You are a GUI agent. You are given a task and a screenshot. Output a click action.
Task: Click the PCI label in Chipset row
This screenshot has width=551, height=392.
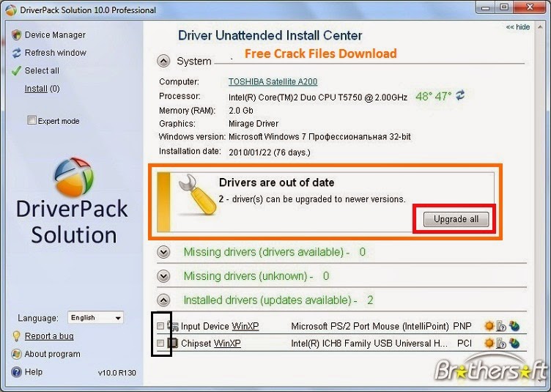coord(465,343)
